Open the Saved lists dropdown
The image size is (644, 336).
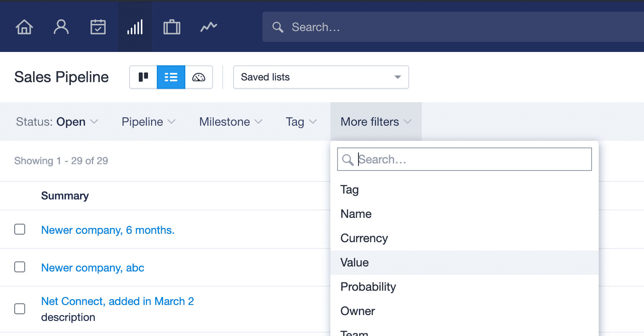point(321,77)
